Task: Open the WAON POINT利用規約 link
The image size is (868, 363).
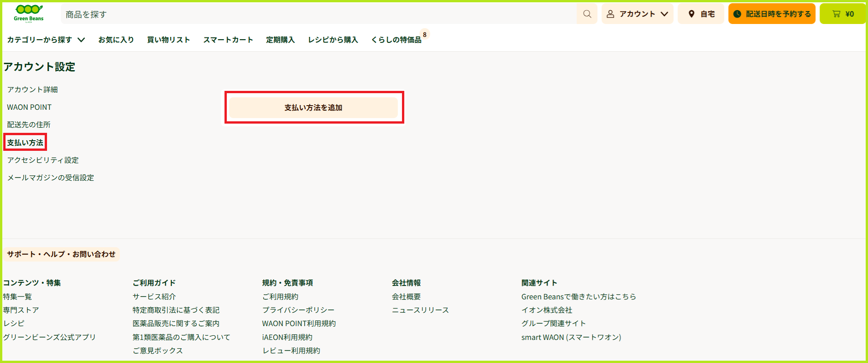Action: point(299,323)
